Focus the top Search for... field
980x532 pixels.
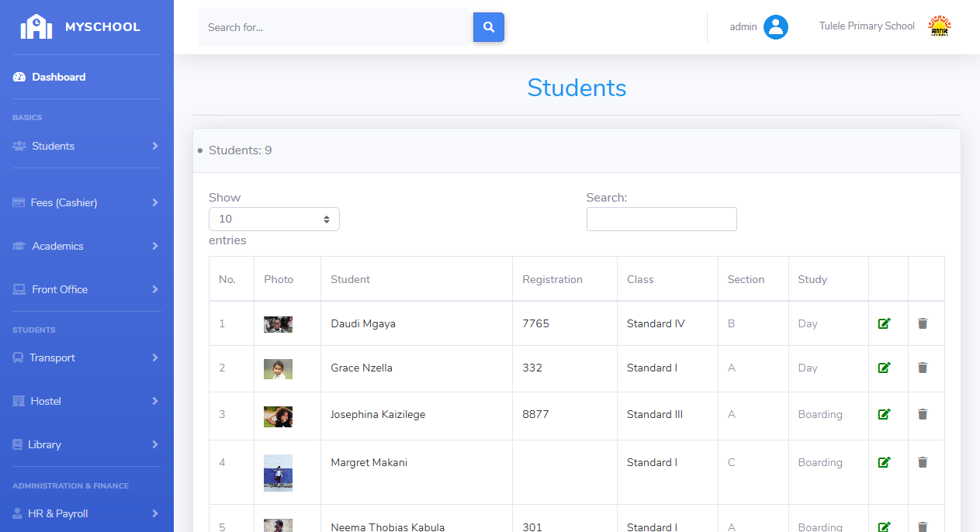[336, 27]
